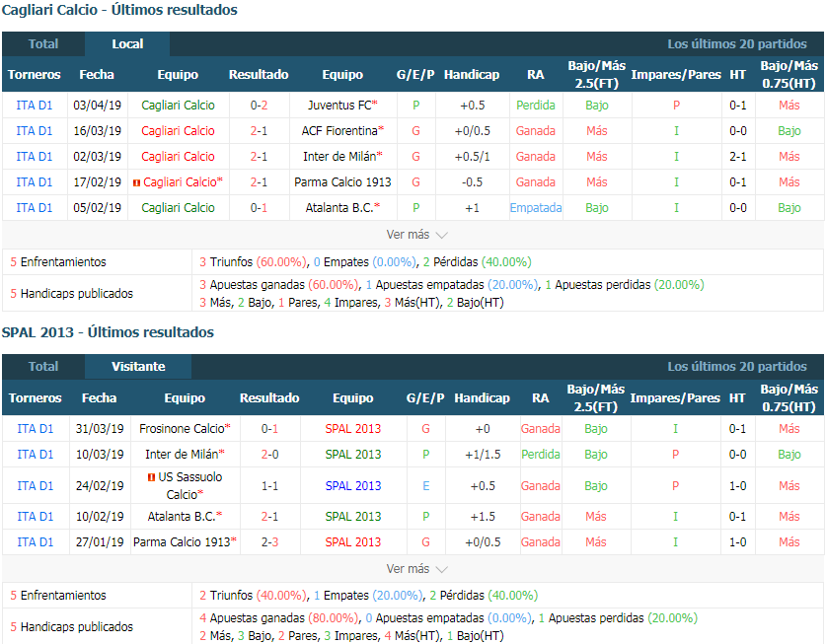Select Visitante tab in SPAL table

coord(138,367)
